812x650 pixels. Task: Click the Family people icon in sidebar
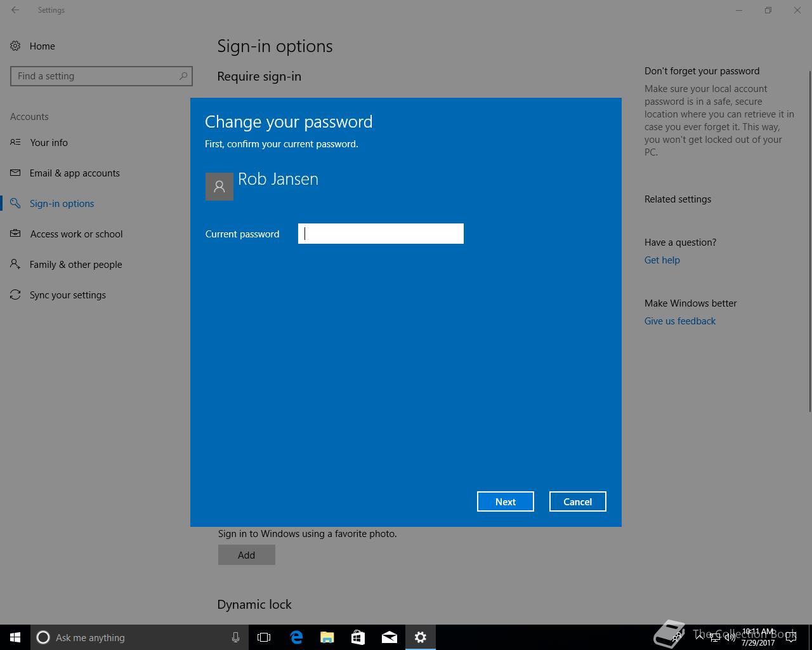point(15,264)
